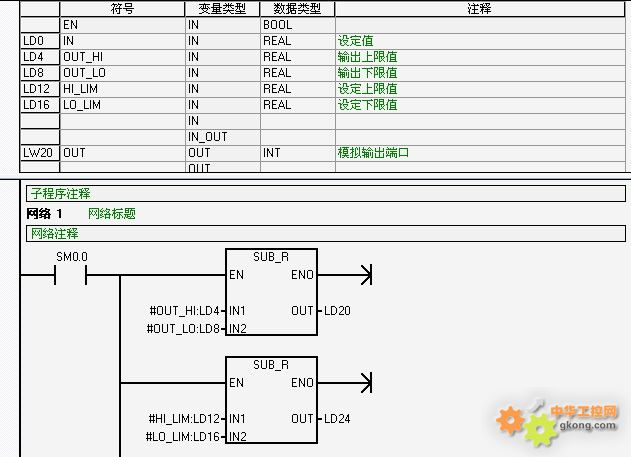The image size is (631, 457).
Task: Click the #OUT_LO:LD8 operand
Action: coord(183,329)
